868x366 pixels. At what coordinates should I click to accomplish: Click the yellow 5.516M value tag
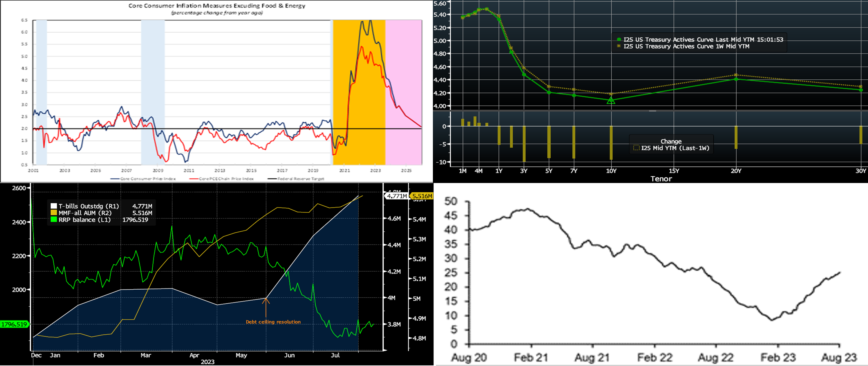(x=422, y=196)
